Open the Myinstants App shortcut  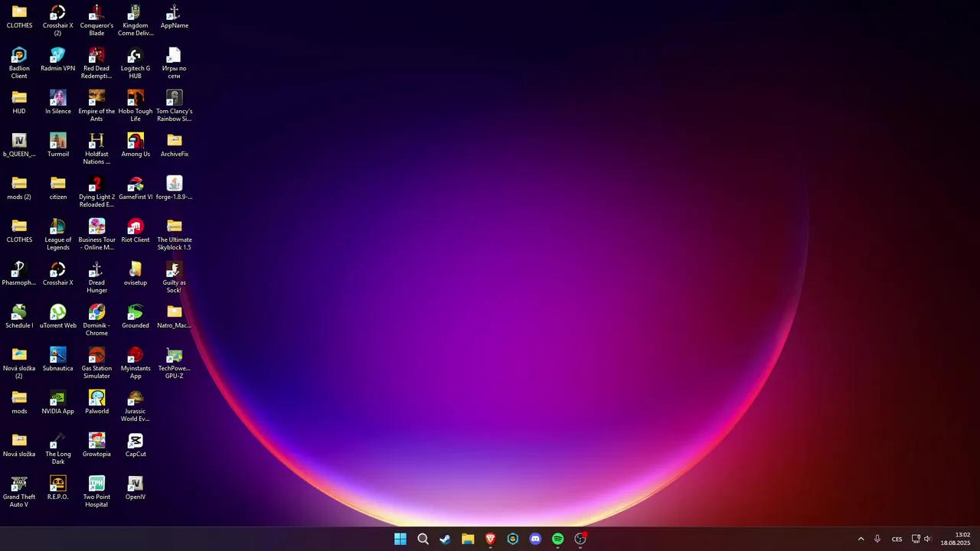[x=136, y=364]
